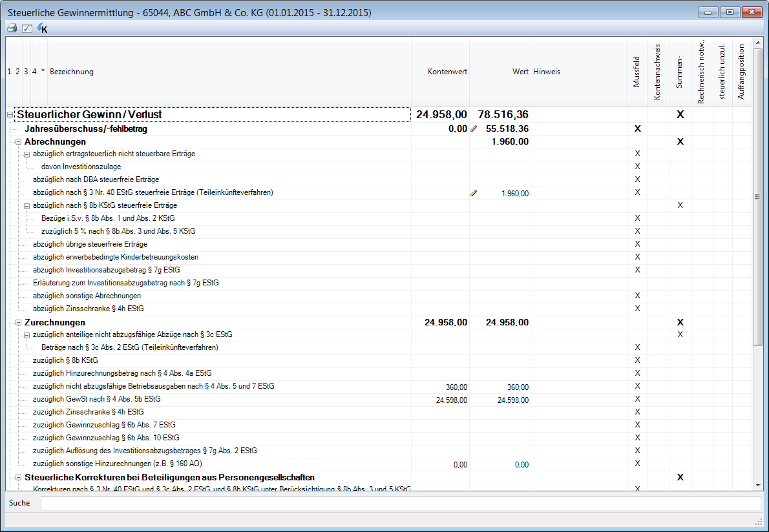
Task: Select outline level 2 column header
Action: pyautogui.click(x=17, y=72)
